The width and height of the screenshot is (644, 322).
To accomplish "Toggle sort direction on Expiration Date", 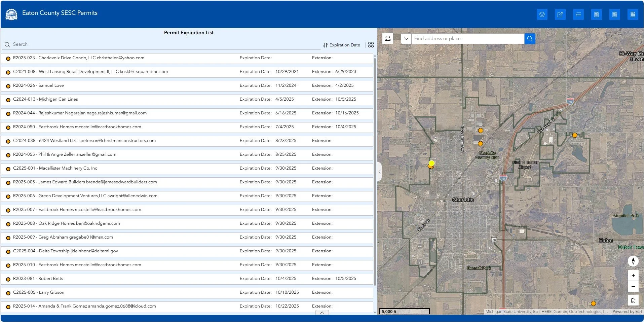I will pos(325,45).
